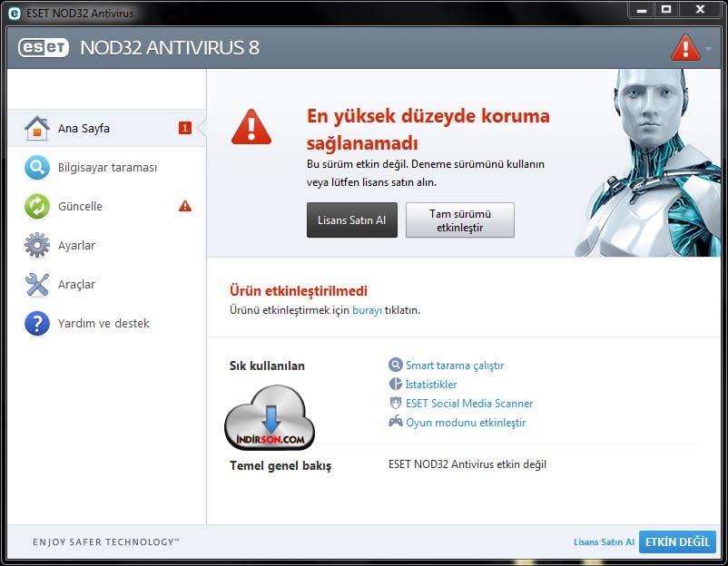
Task: Go to Güncelle section
Action: 107,207
